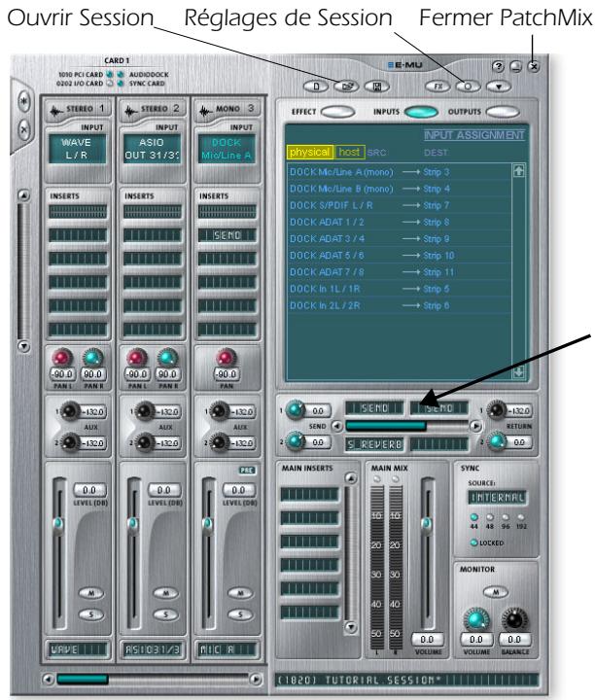Open the INTERNAL sync source selector

(497, 498)
